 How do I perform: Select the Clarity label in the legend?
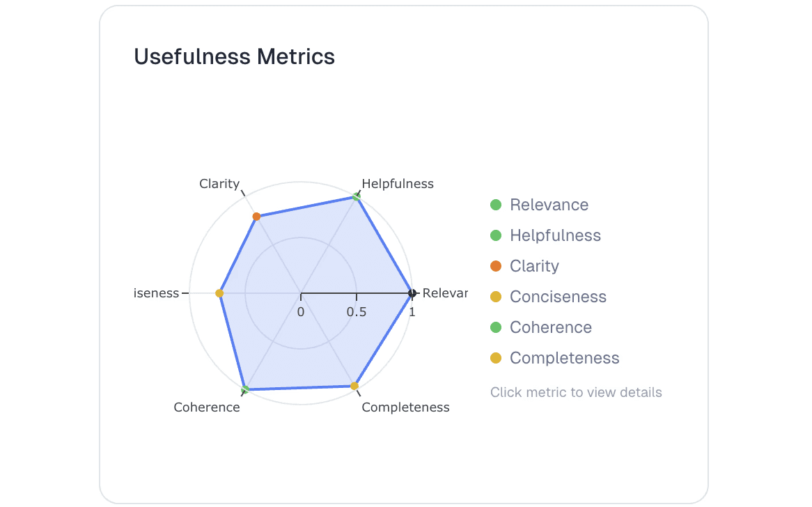pyautogui.click(x=534, y=266)
